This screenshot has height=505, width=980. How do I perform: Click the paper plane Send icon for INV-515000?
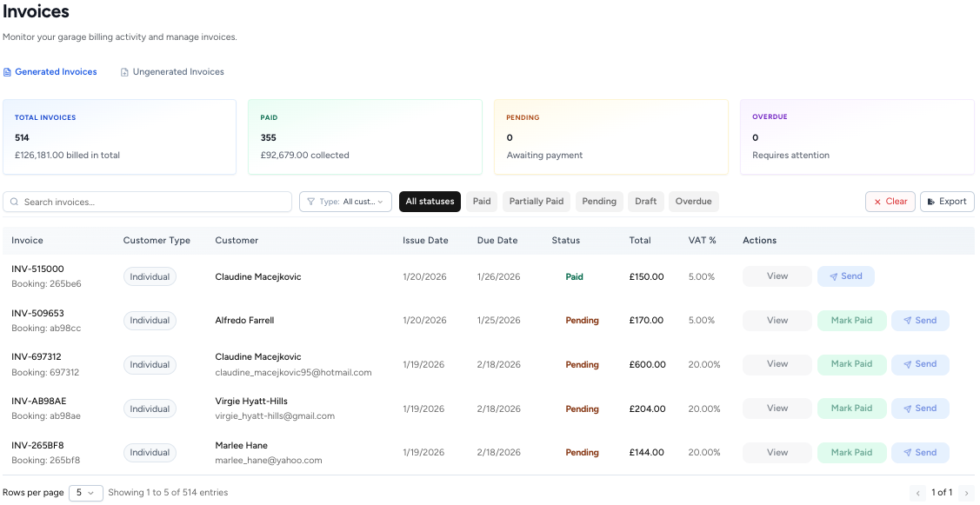833,276
